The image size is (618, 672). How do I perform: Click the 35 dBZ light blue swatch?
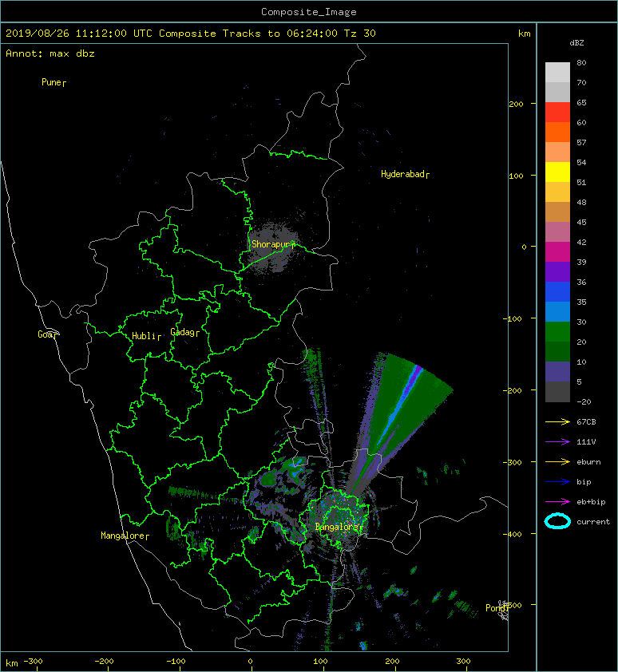point(557,311)
